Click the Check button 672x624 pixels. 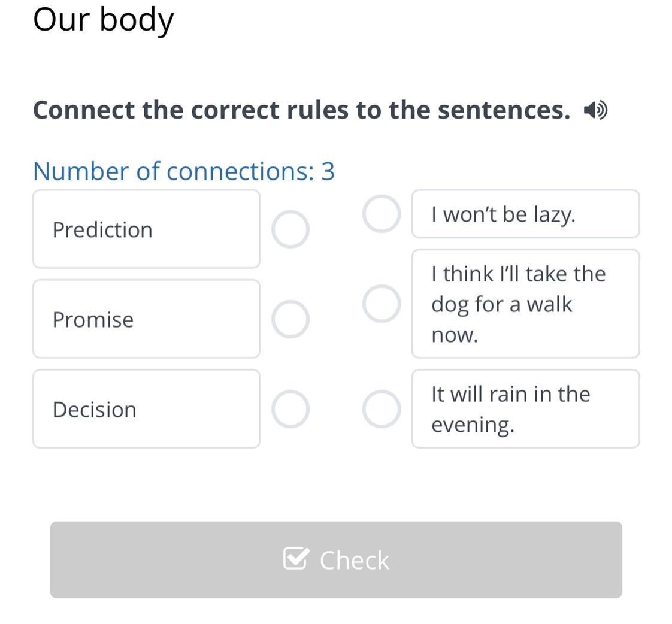(x=336, y=560)
